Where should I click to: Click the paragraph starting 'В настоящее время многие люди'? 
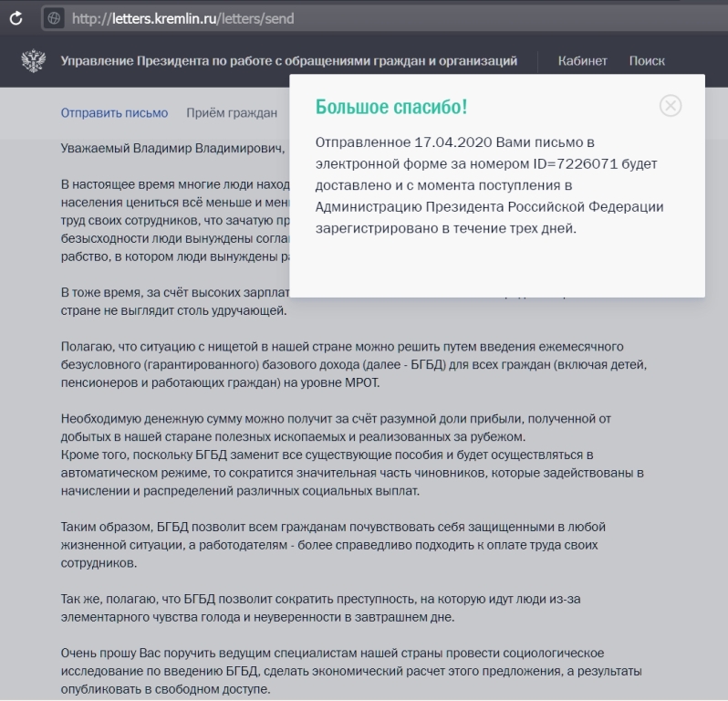173,219
